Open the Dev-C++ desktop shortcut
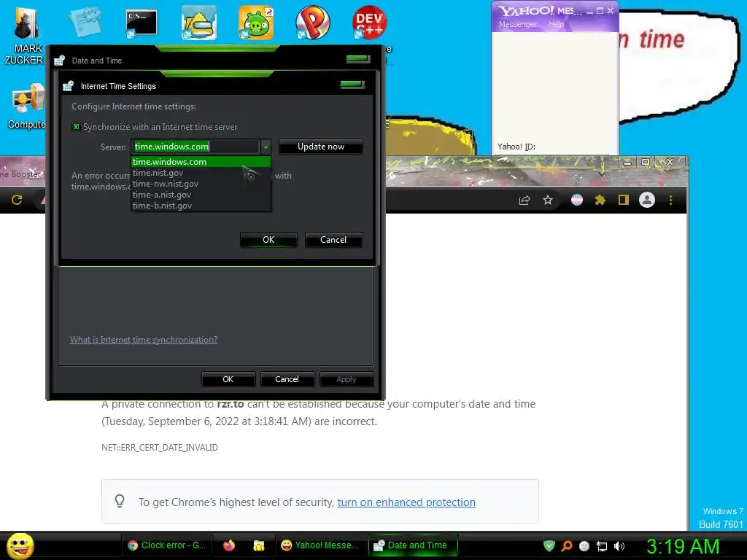 click(x=369, y=23)
